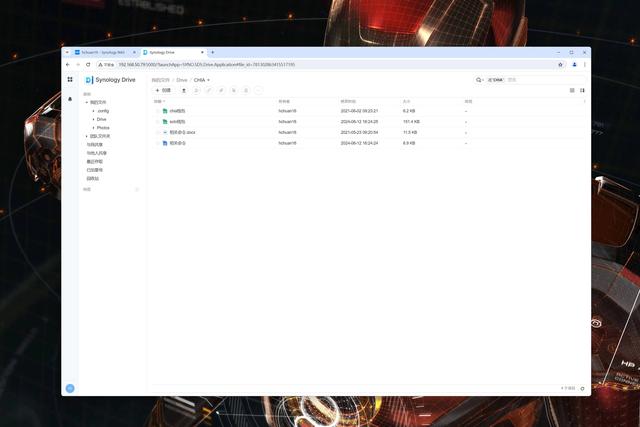Tick the checkbox for the .docx row
640x427 pixels.
pyautogui.click(x=158, y=132)
